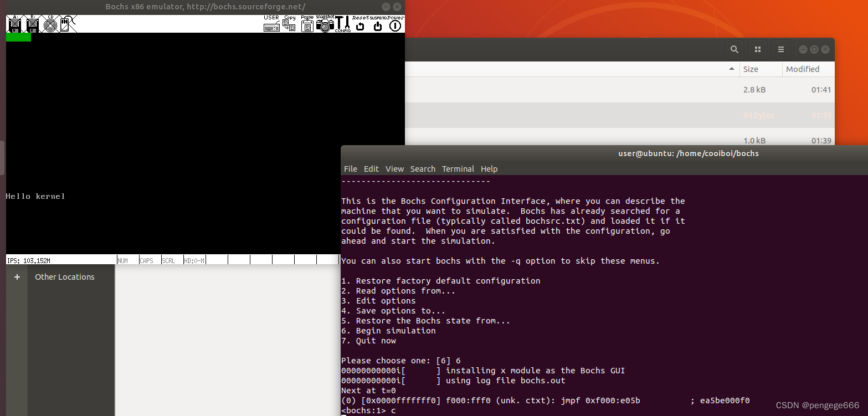The image size is (868, 416).
Task: Click the IPS: 103.152M status entry
Action: [29, 260]
